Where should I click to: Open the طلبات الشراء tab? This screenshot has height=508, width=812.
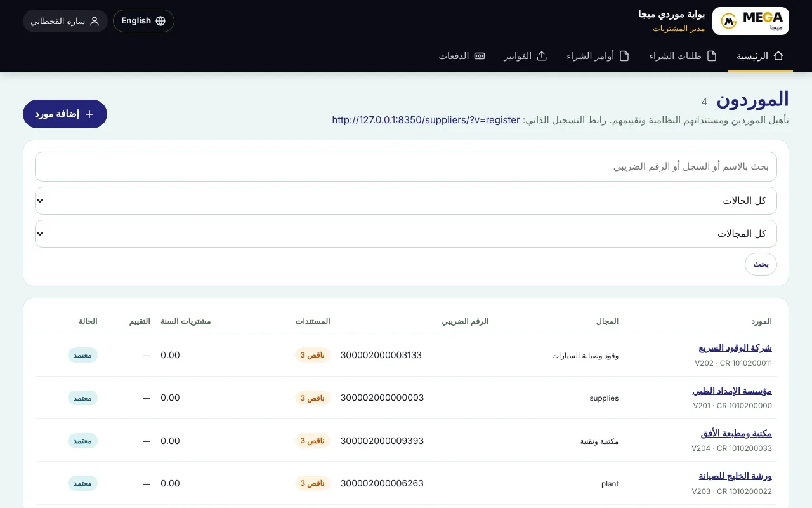coord(683,56)
